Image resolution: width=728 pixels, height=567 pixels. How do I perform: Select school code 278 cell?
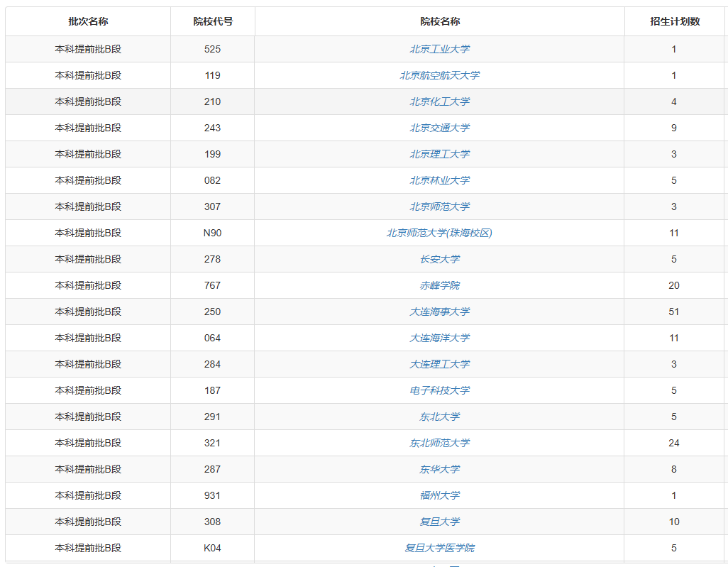click(213, 259)
